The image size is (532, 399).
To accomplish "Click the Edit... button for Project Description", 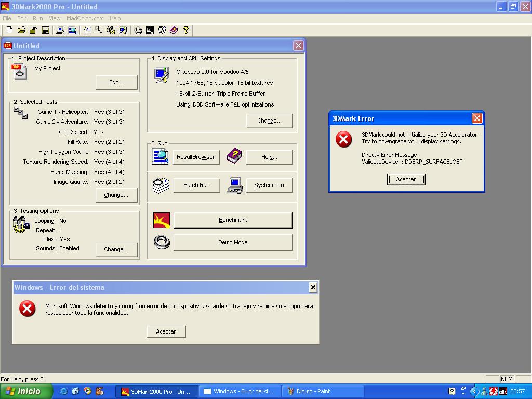I will pos(116,82).
